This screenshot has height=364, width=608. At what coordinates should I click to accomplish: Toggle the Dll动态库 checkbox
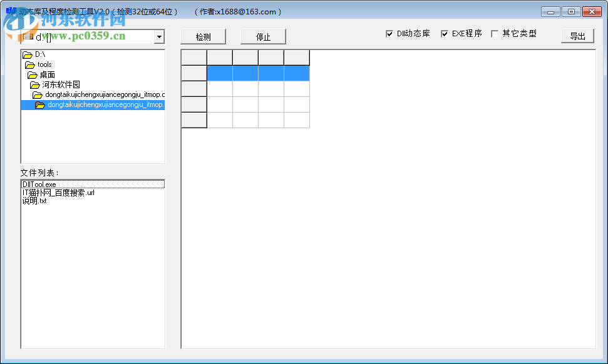pyautogui.click(x=389, y=34)
